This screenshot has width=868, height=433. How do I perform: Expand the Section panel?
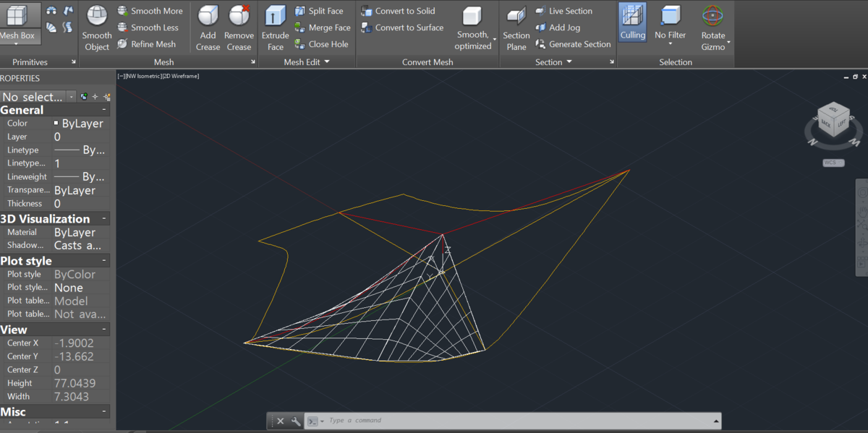[553, 62]
